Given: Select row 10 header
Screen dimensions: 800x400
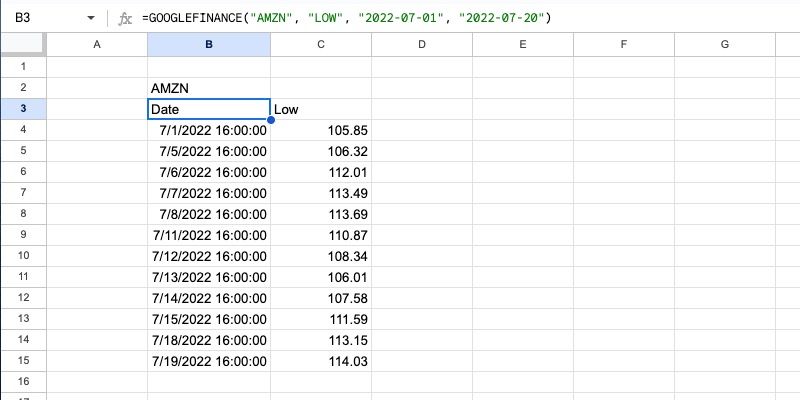Looking at the screenshot, I should tap(22, 256).
